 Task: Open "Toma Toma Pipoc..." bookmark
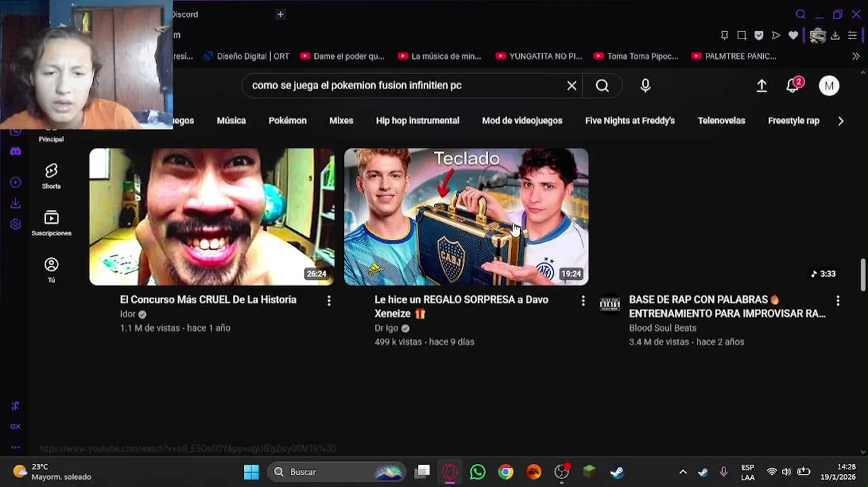636,56
